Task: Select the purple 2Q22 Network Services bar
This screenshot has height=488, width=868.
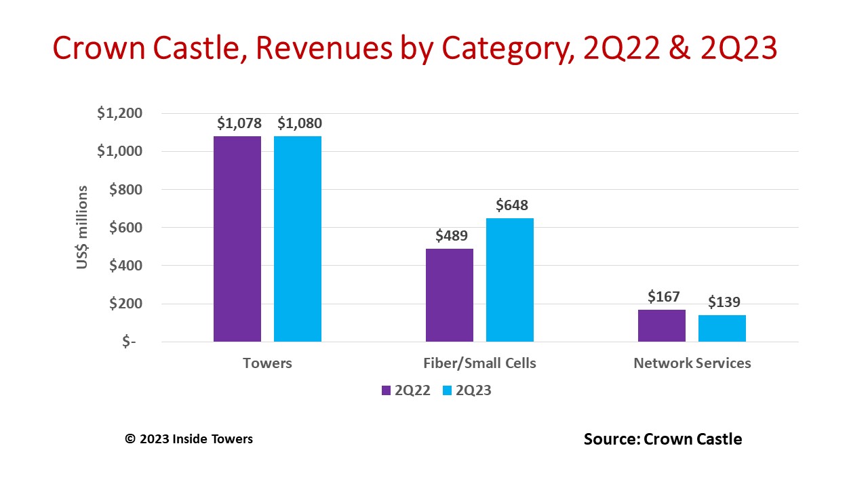Action: pos(662,325)
